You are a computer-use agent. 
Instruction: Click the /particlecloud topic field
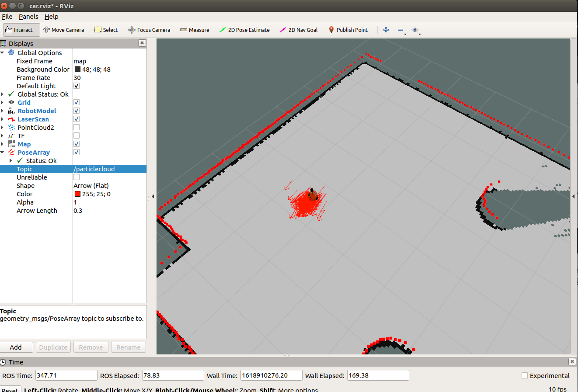tap(94, 169)
